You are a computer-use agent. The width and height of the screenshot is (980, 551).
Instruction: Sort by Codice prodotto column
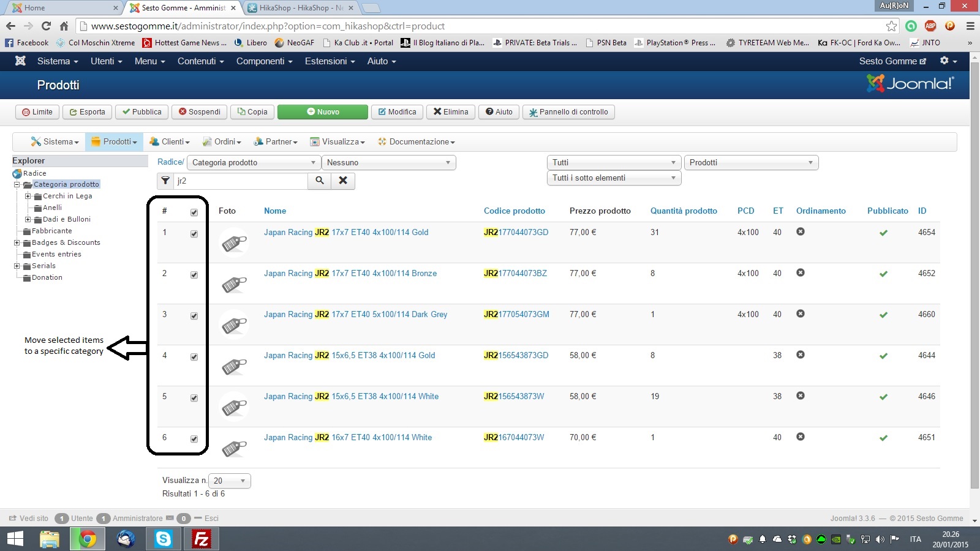[x=514, y=211]
